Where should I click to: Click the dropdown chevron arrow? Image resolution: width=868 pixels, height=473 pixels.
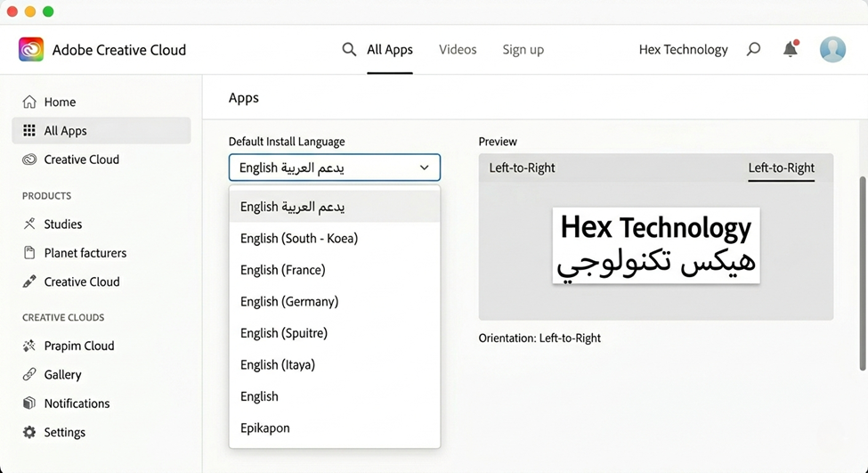pos(424,167)
